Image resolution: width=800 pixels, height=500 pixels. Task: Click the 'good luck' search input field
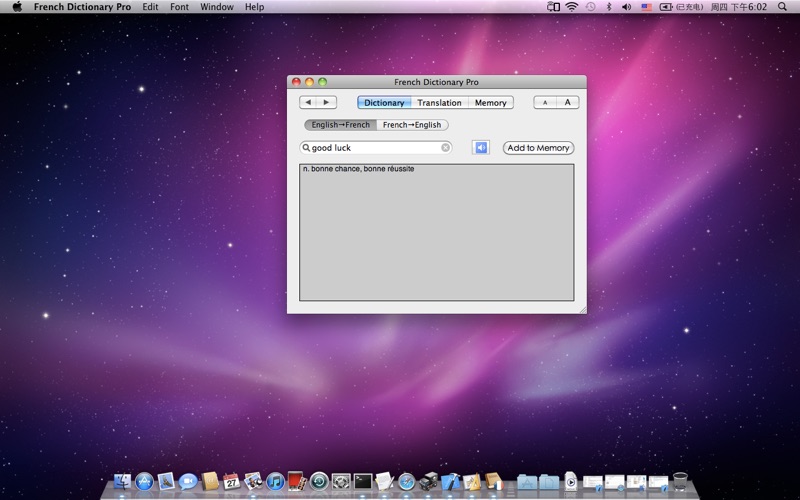[x=376, y=147]
